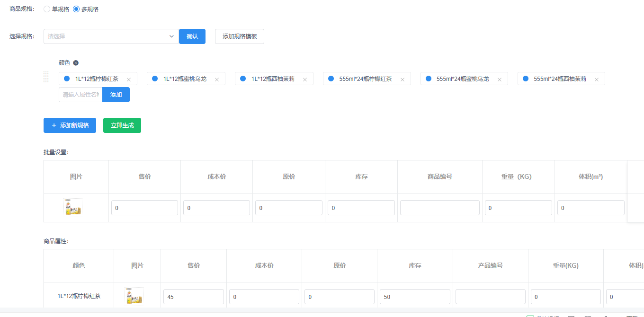Delete the 颜色 specification group icon
The width and height of the screenshot is (644, 317).
[x=76, y=63]
